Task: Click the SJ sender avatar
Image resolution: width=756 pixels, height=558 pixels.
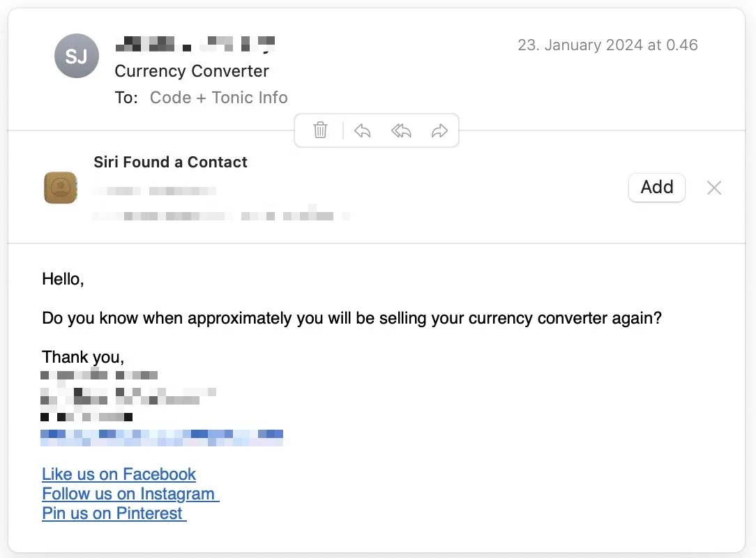Action: point(76,56)
